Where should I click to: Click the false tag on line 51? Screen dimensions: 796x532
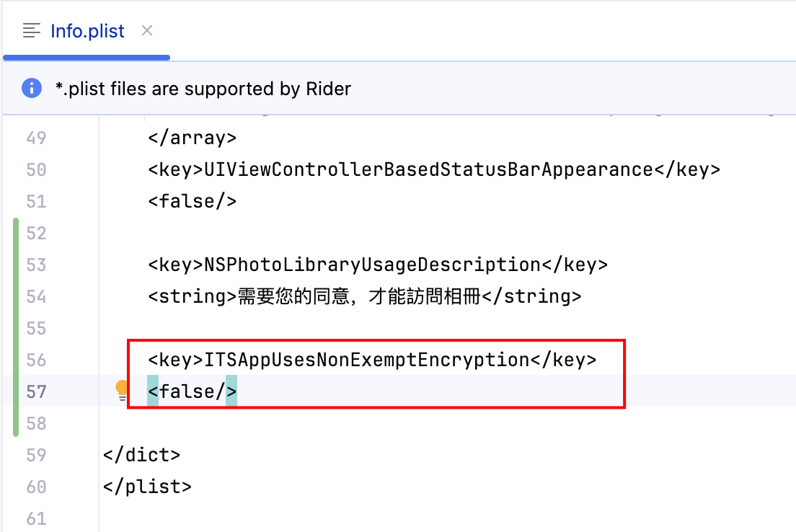pos(192,201)
